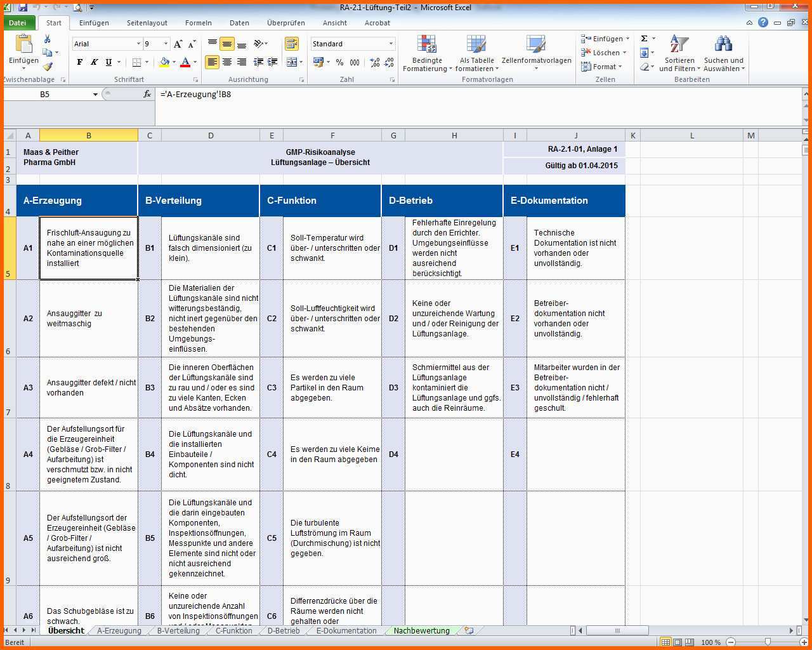Toggle align text right
The height and width of the screenshot is (650, 812).
(x=242, y=62)
